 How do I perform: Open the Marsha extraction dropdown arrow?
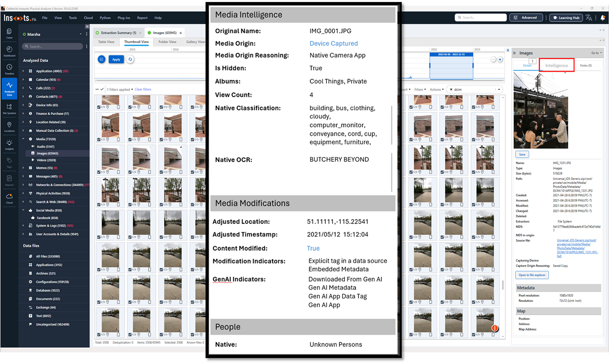[x=81, y=34]
